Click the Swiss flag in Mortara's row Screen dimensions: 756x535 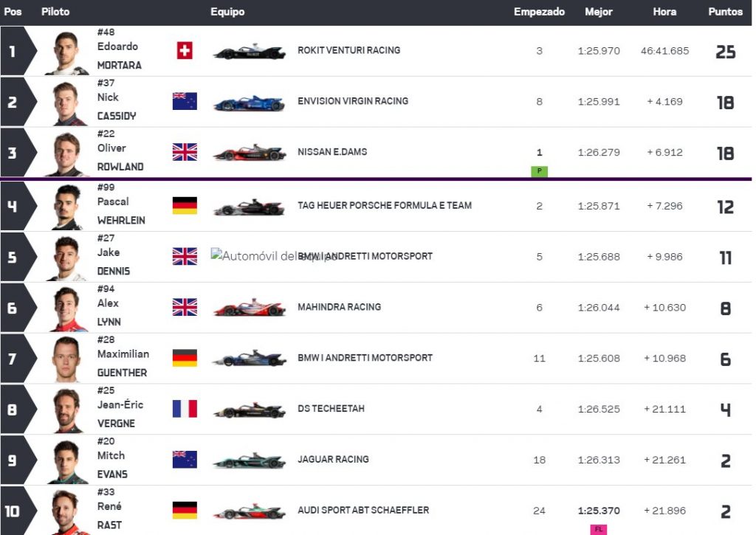185,50
